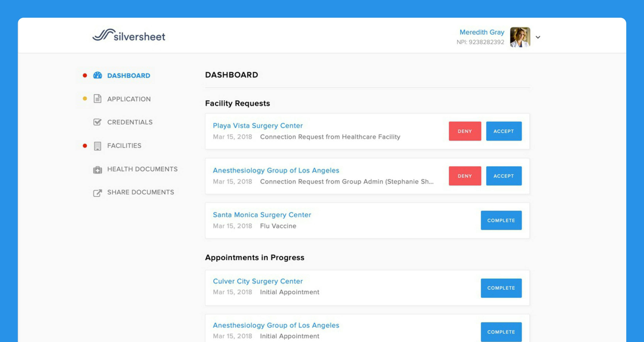Click the Health Documents briefcase icon
Screen dimensions: 644x342
click(x=97, y=169)
